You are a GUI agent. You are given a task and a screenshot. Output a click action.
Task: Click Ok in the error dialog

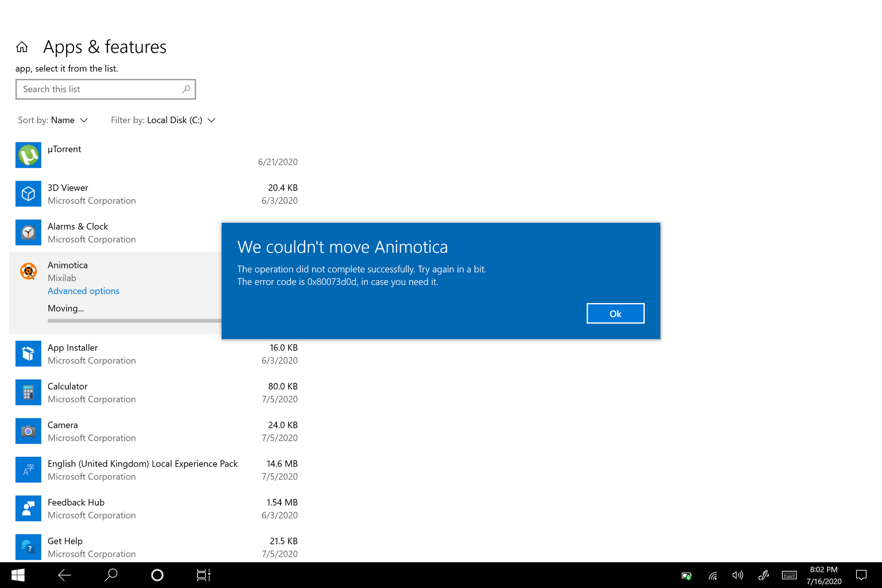[615, 314]
